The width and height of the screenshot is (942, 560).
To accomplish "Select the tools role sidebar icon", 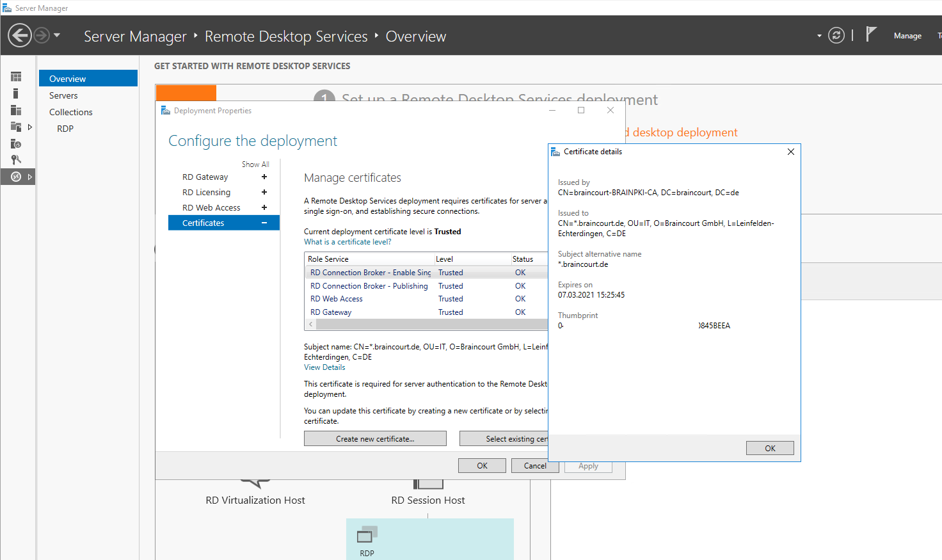I will pyautogui.click(x=16, y=160).
